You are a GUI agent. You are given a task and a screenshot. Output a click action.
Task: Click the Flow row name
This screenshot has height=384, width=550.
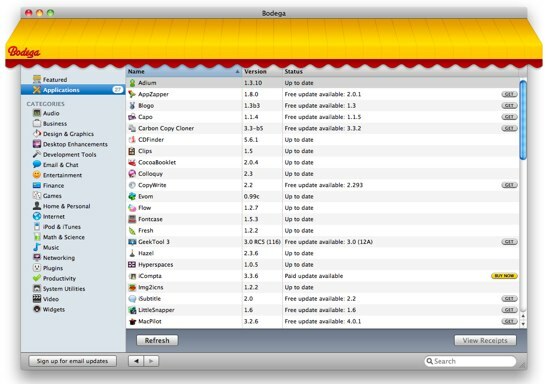point(145,208)
